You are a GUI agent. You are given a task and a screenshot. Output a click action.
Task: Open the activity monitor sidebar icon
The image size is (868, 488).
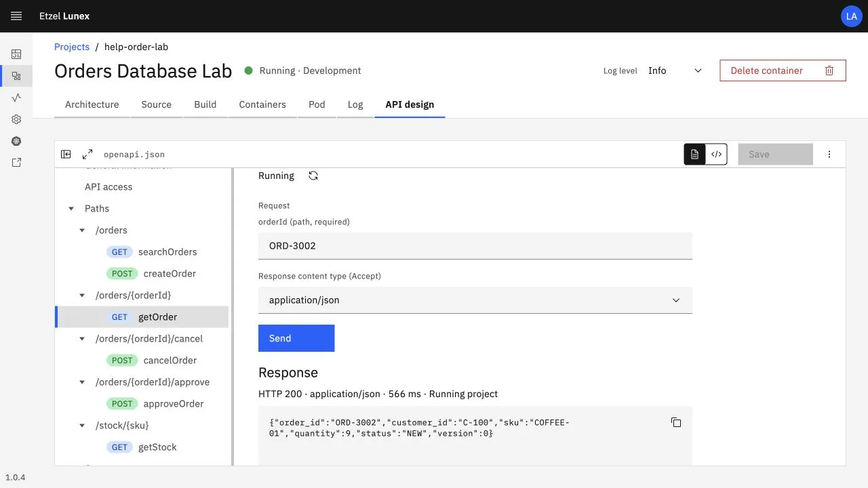[x=16, y=98]
